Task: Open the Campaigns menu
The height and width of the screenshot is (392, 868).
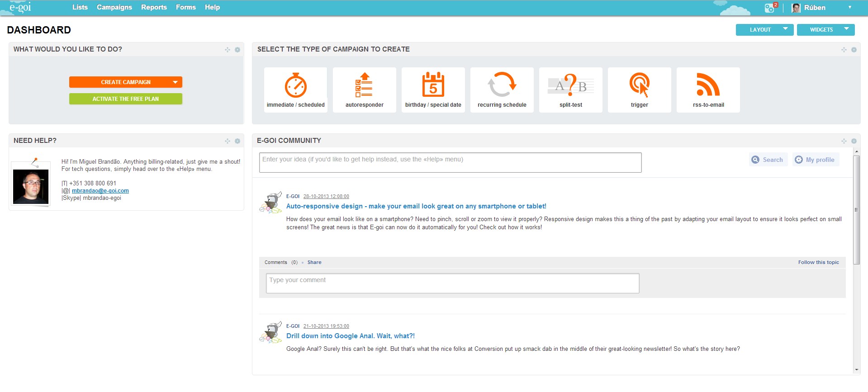Action: tap(114, 7)
